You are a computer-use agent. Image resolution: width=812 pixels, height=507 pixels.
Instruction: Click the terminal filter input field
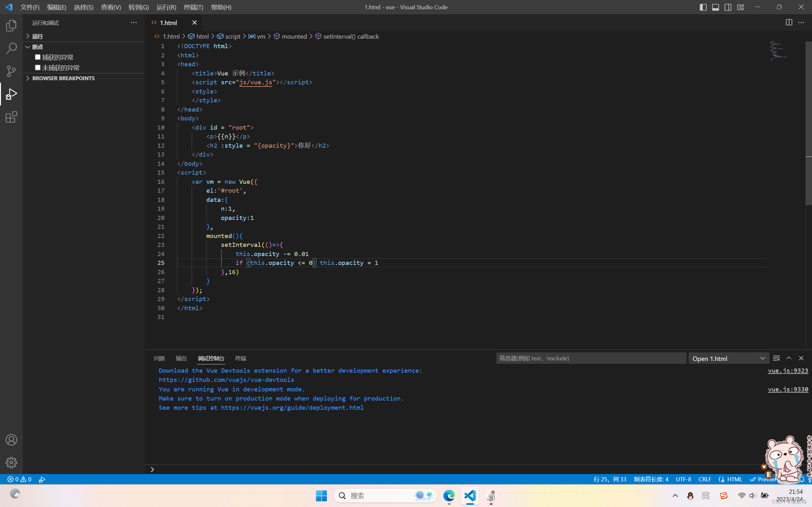coord(590,358)
